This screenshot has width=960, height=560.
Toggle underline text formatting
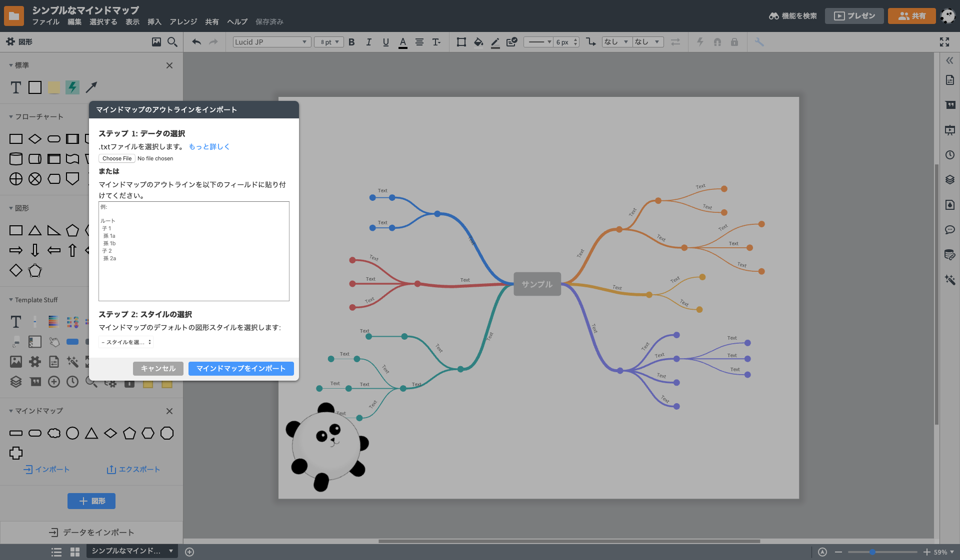coord(385,42)
